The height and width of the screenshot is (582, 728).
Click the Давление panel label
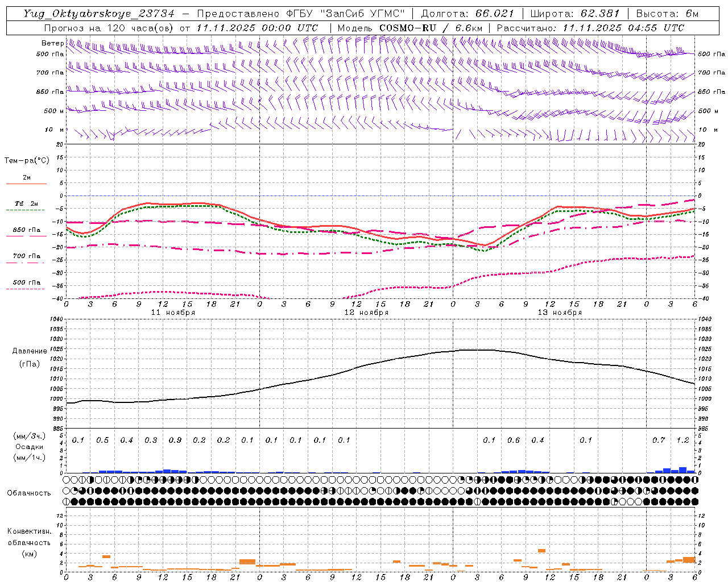click(30, 351)
